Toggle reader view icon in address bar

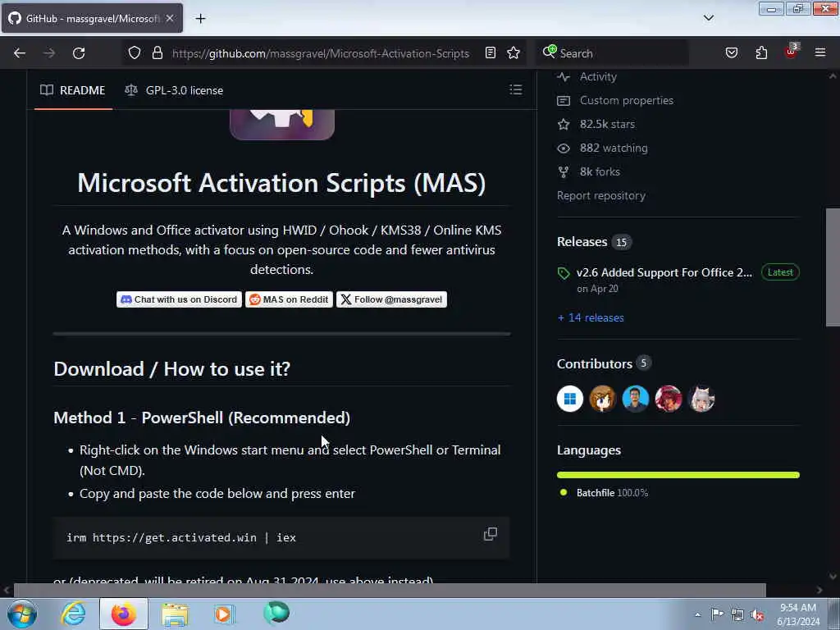(x=491, y=52)
